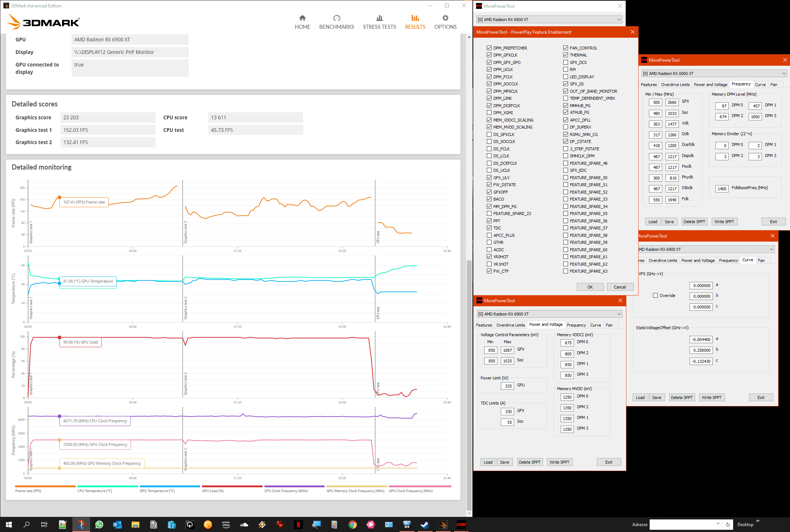Open Fan tab in Frequency window
Image resolution: width=790 pixels, height=532 pixels.
774,85
